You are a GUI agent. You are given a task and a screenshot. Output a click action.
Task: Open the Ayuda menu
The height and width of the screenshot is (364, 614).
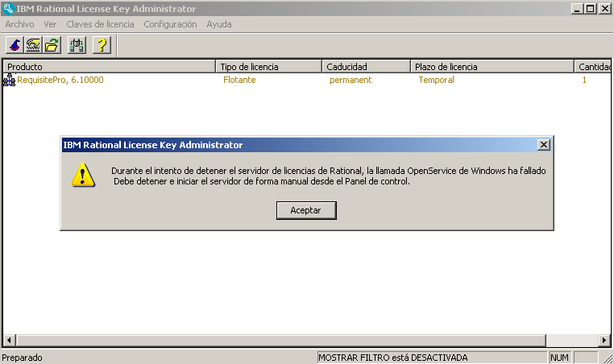219,24
